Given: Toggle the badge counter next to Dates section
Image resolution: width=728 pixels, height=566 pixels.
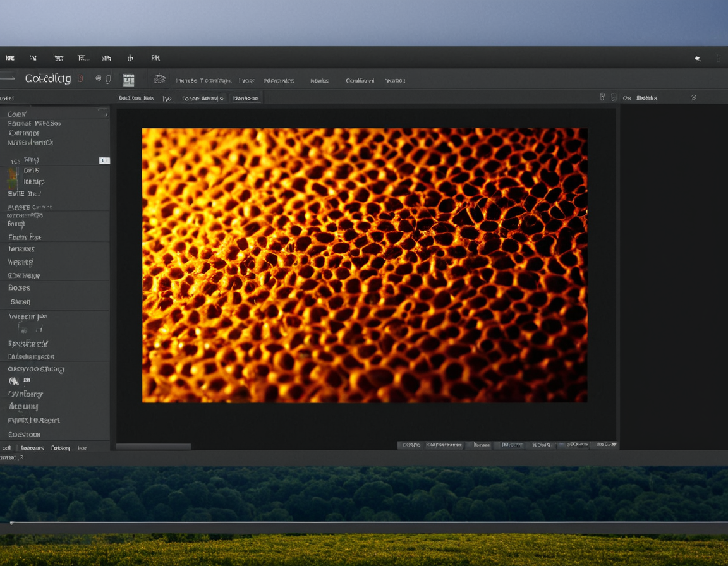Looking at the screenshot, I should pyautogui.click(x=105, y=161).
